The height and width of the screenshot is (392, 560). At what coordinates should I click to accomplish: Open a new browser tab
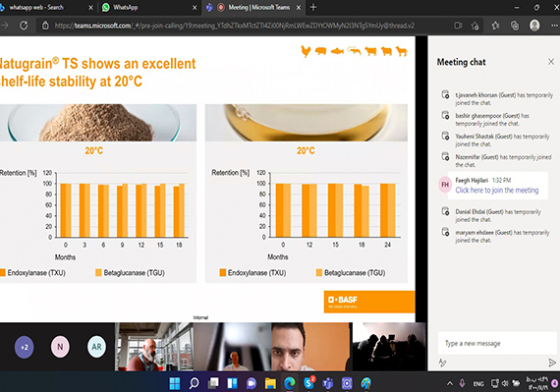[x=313, y=7]
